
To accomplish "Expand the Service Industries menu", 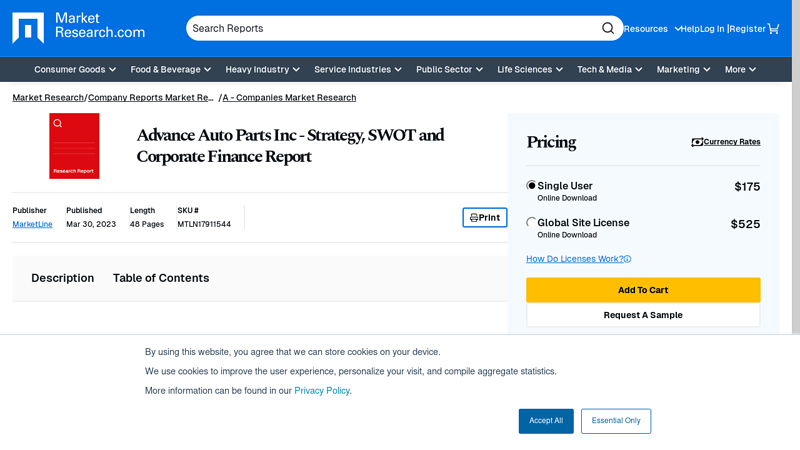I will click(x=358, y=69).
